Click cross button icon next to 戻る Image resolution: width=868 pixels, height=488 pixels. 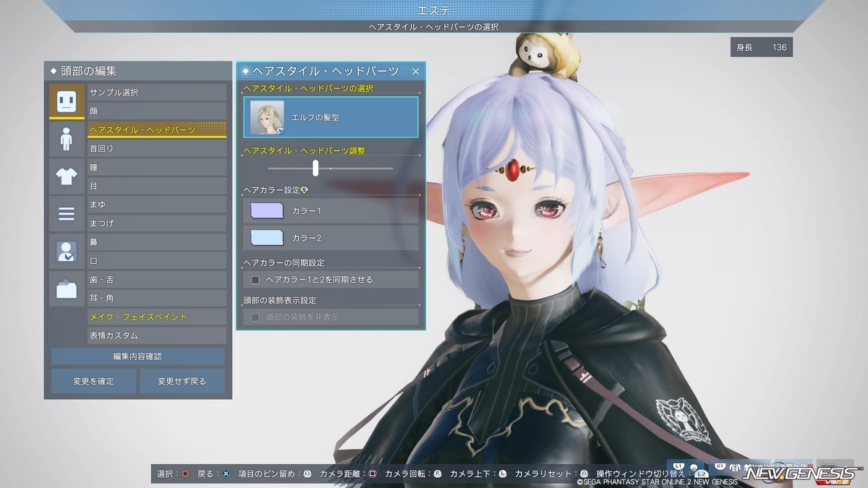[226, 474]
